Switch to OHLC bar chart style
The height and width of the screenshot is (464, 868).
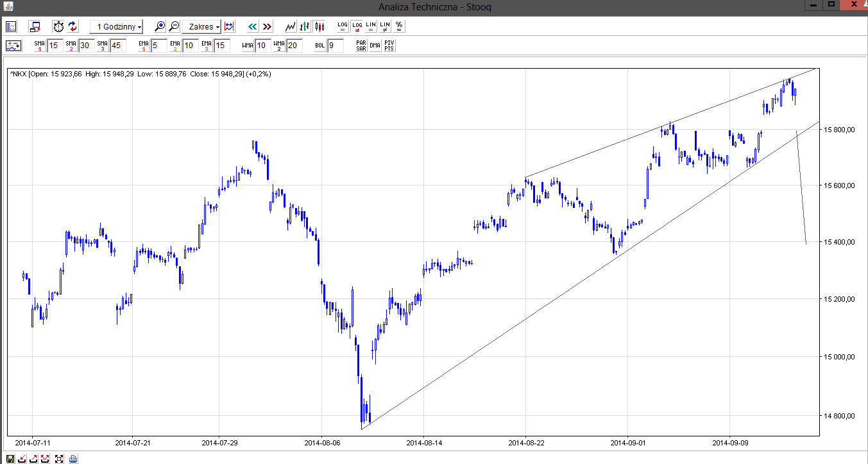tap(305, 26)
